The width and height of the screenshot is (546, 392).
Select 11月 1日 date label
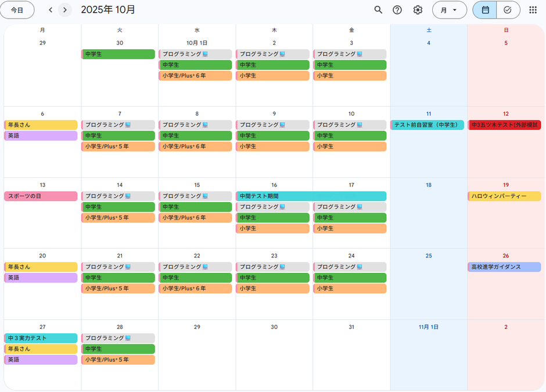coord(429,327)
